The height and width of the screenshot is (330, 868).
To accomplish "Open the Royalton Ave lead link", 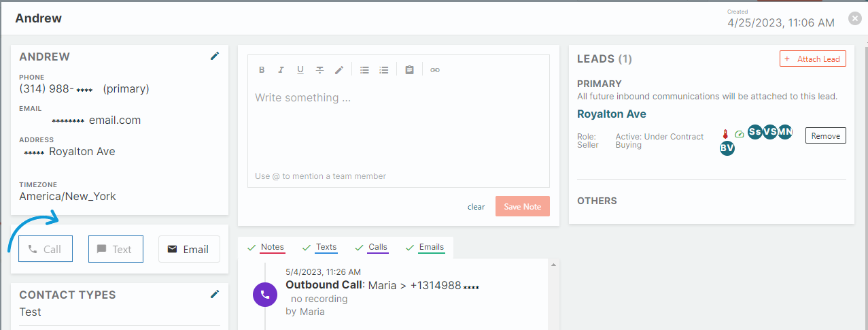I will pyautogui.click(x=611, y=114).
